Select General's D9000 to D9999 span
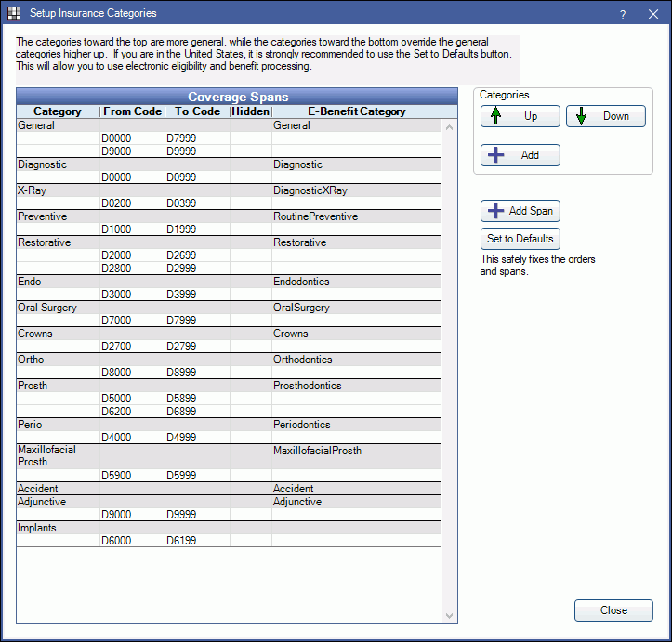Image resolution: width=672 pixels, height=642 pixels. tap(229, 151)
